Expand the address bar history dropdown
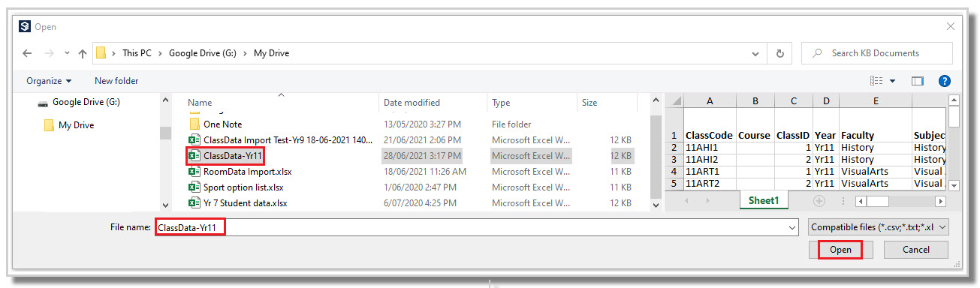This screenshot has height=288, width=980. (x=755, y=54)
